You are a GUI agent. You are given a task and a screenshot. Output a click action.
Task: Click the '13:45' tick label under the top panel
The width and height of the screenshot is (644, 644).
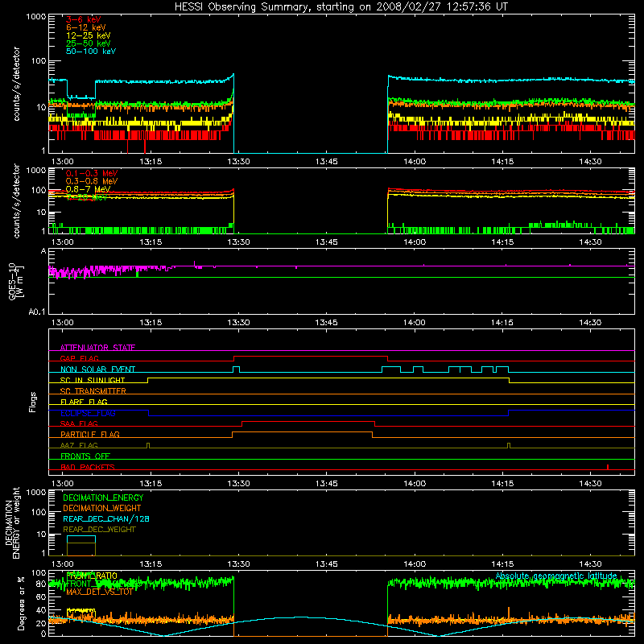tap(327, 162)
